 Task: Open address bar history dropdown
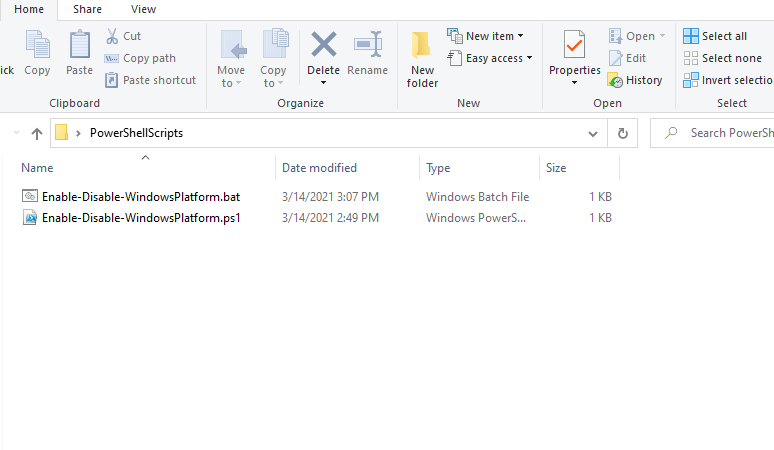pos(593,134)
